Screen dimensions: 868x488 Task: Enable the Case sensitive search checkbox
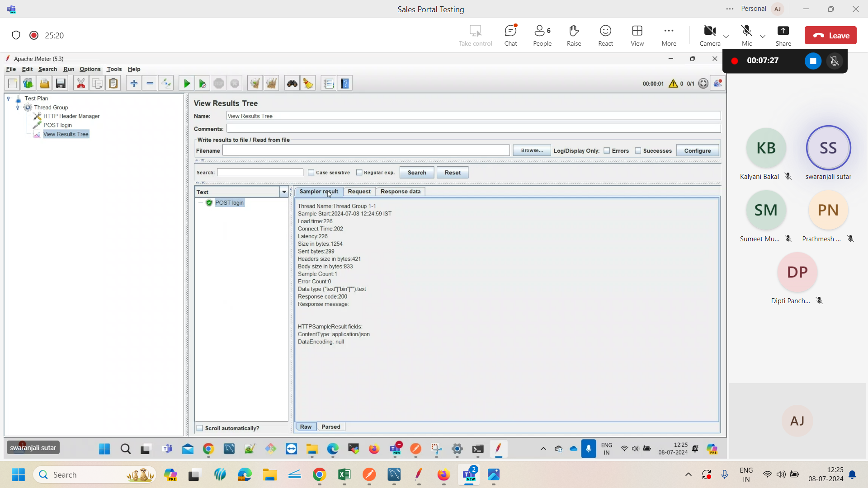(x=311, y=173)
